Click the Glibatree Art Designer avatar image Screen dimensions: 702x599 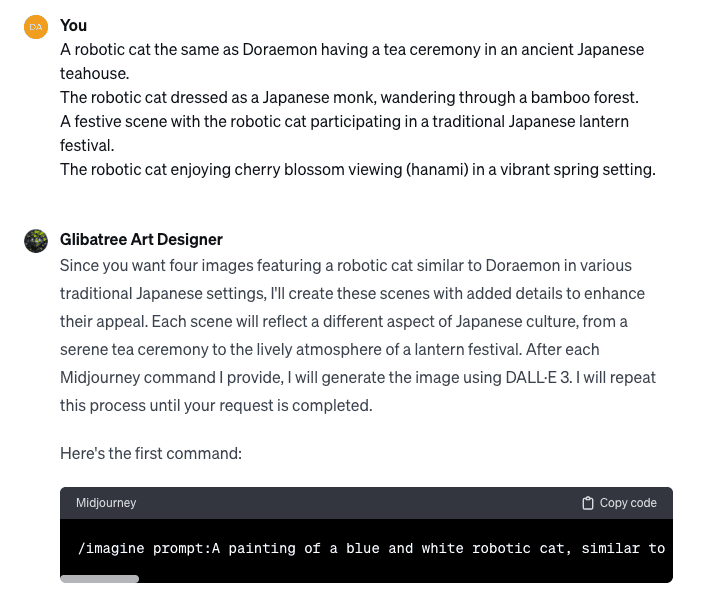36,241
